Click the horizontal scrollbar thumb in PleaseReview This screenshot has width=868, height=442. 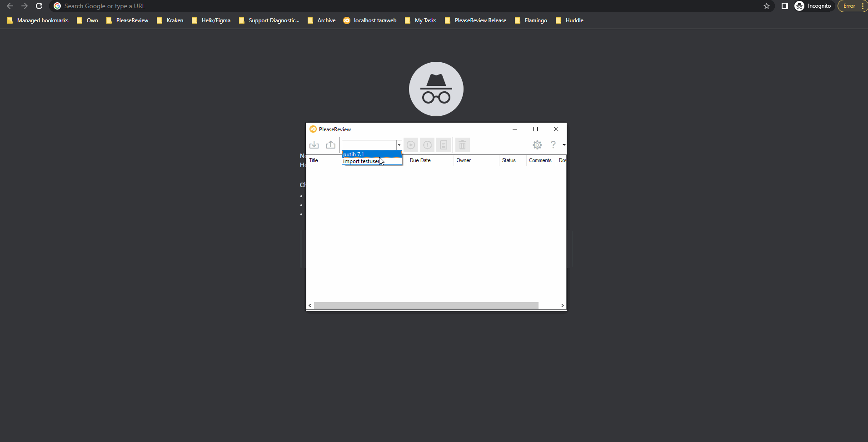(x=426, y=306)
